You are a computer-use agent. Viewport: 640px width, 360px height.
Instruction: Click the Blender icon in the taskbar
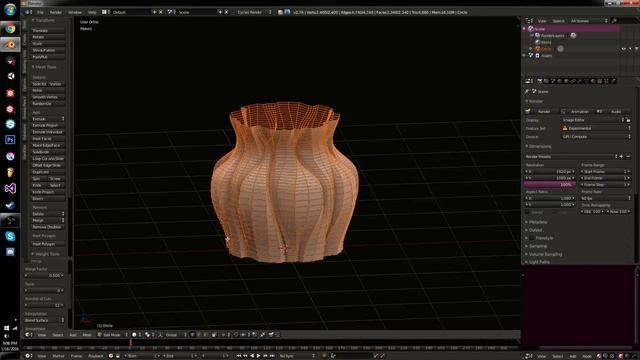(x=10, y=44)
